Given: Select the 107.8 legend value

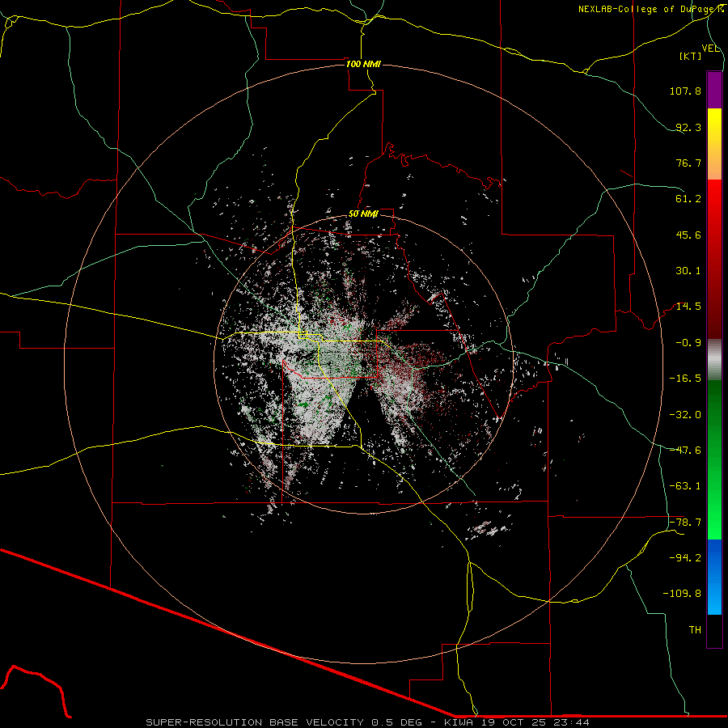Looking at the screenshot, I should (685, 91).
